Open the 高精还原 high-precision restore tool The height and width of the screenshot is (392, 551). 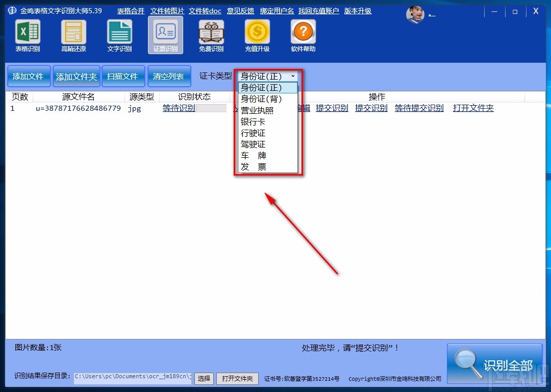(x=73, y=35)
